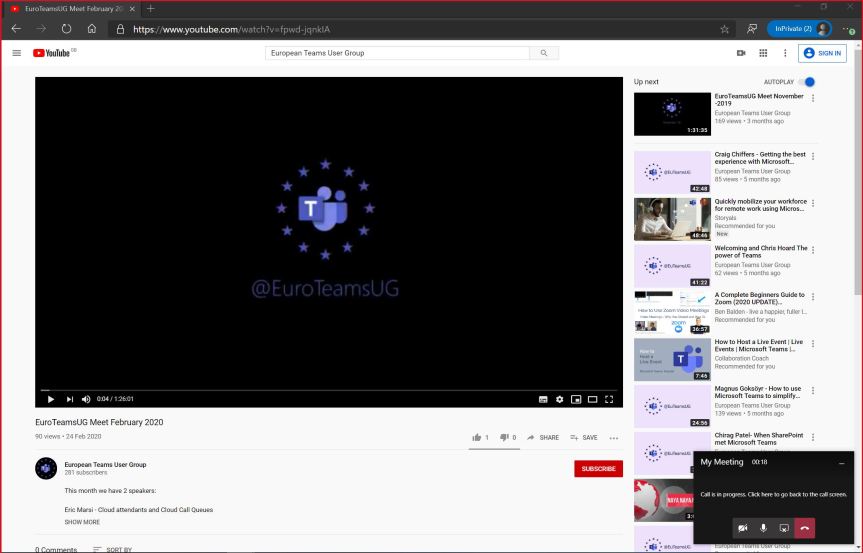
Task: Open more actions menu under the video
Action: point(613,437)
